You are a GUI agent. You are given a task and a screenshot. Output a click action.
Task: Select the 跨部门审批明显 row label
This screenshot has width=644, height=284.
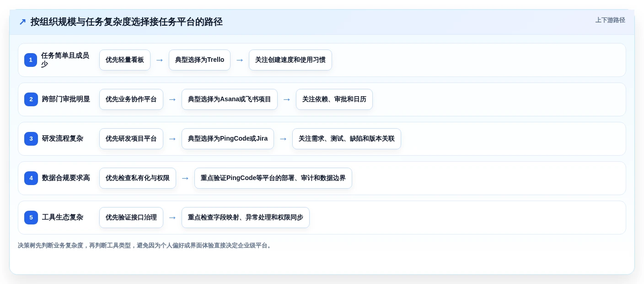click(x=66, y=99)
